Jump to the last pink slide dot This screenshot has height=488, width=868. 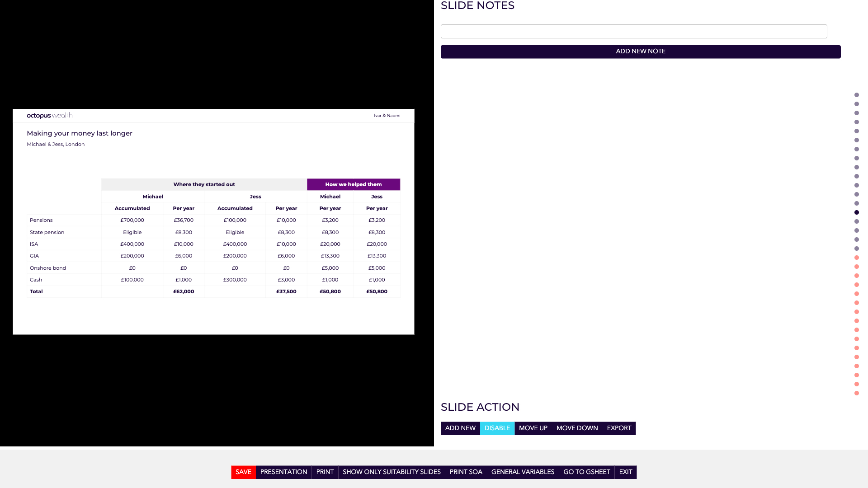(x=857, y=393)
